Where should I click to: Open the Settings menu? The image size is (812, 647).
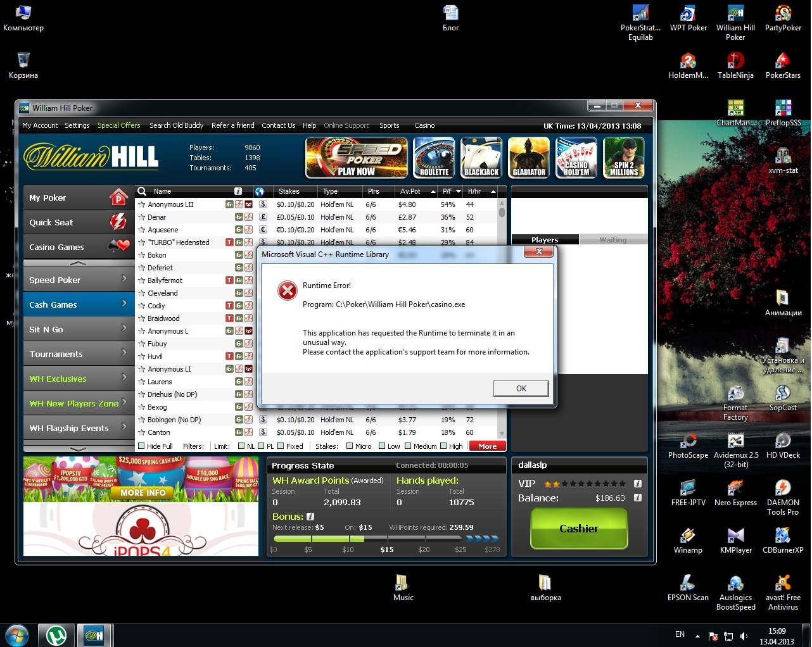(77, 125)
